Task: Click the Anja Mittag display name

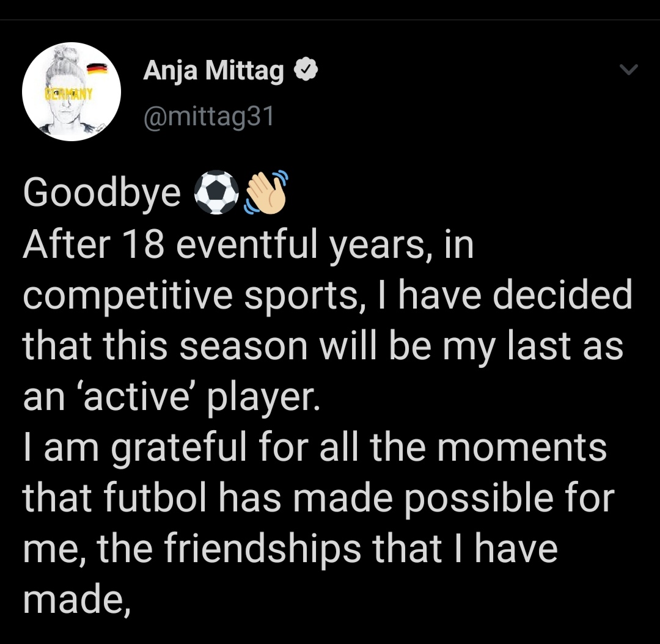Action: pos(213,71)
